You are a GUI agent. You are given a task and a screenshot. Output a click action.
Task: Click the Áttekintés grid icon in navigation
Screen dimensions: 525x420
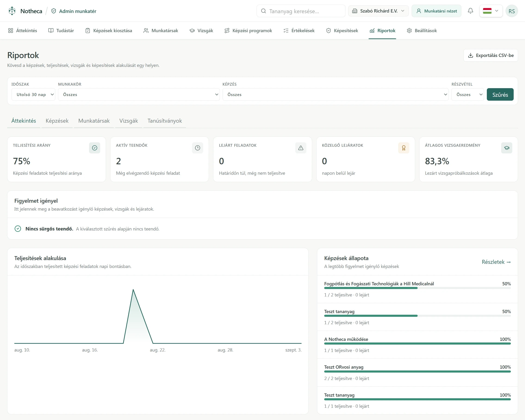[10, 31]
